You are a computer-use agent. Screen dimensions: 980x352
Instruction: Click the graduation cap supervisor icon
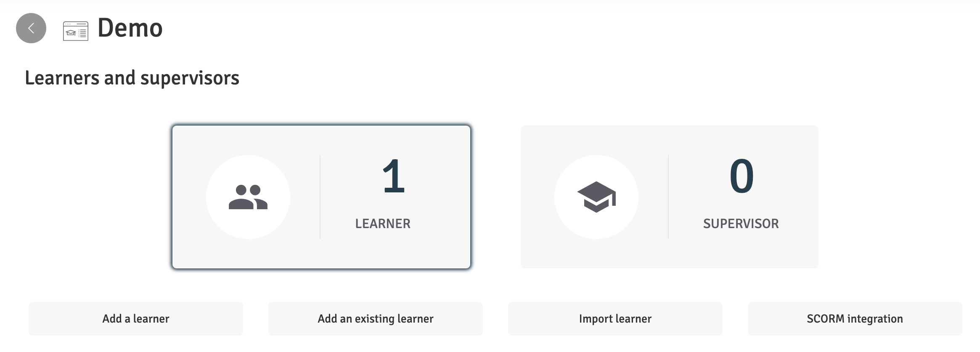click(596, 197)
